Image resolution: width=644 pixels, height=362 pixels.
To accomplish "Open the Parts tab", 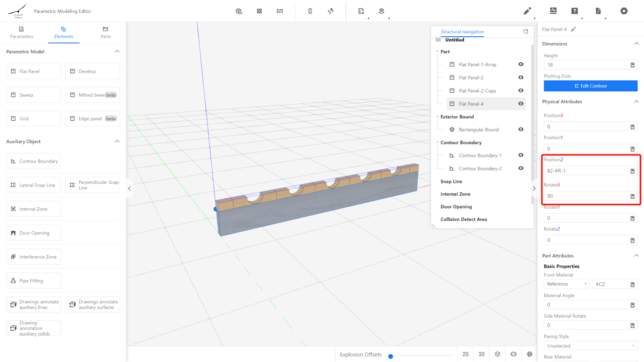I will [x=105, y=33].
